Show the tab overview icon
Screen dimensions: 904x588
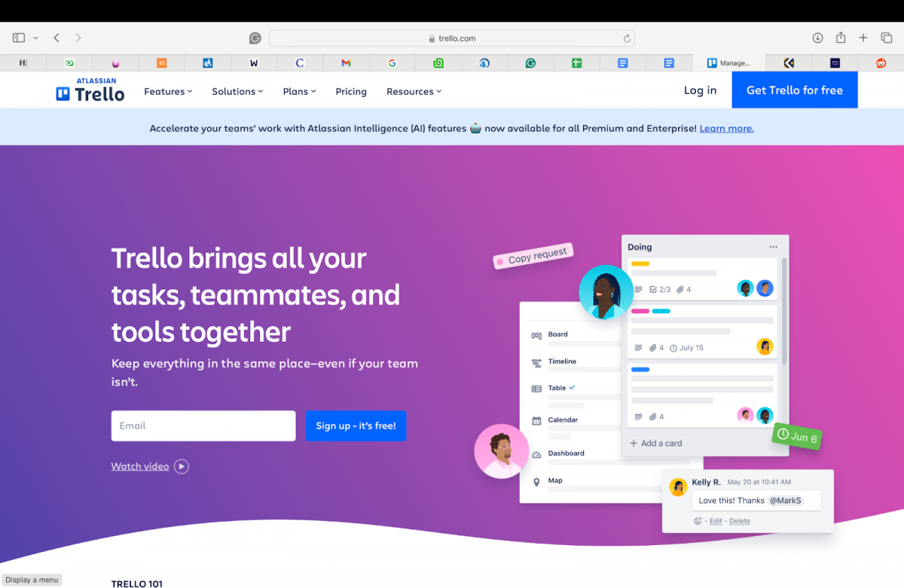pyautogui.click(x=887, y=38)
